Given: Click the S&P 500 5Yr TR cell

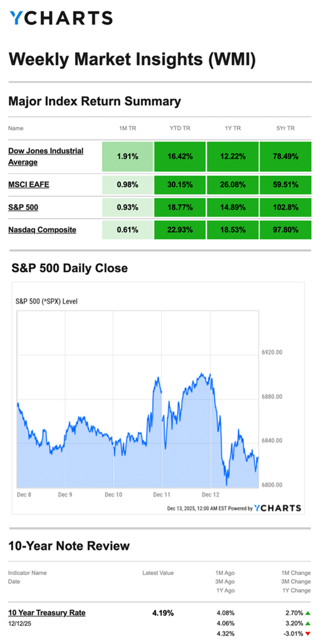Looking at the screenshot, I should pyautogui.click(x=285, y=207).
